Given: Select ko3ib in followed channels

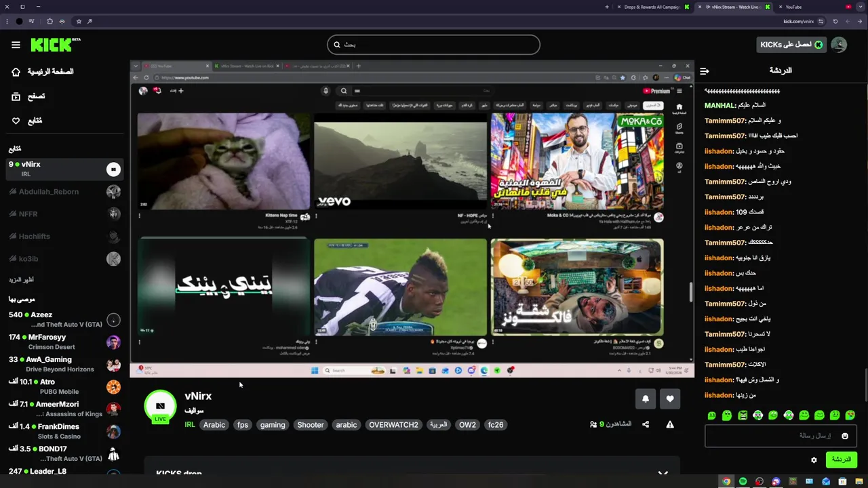Looking at the screenshot, I should tap(64, 259).
